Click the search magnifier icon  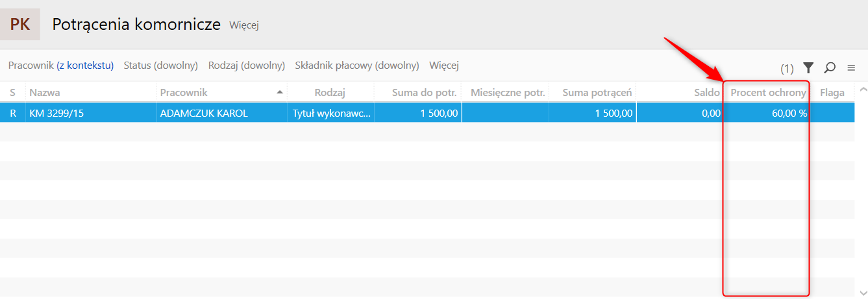(830, 67)
